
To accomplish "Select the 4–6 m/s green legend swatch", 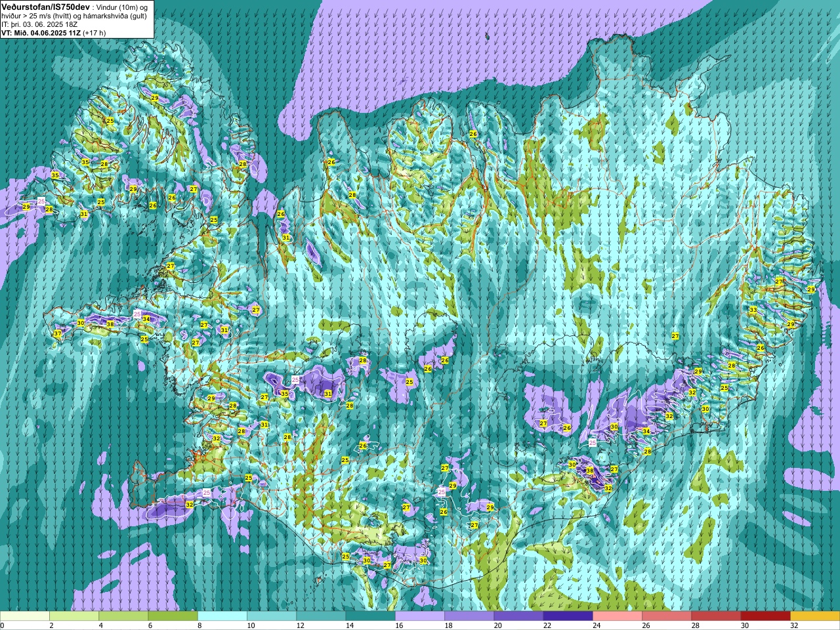I will pyautogui.click(x=123, y=616).
